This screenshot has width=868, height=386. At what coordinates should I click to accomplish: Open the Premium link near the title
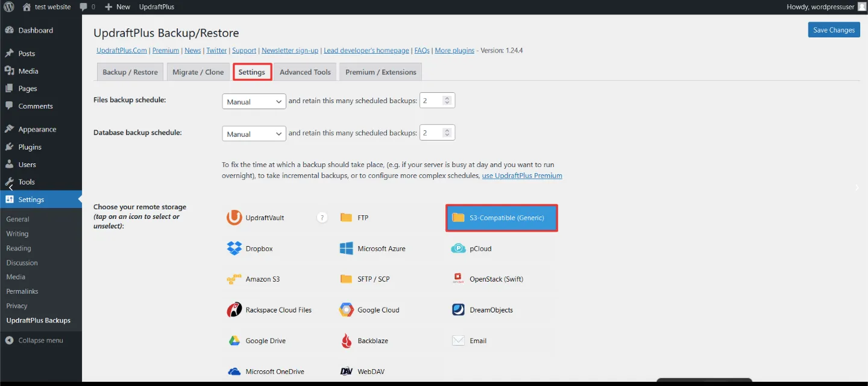pyautogui.click(x=166, y=51)
